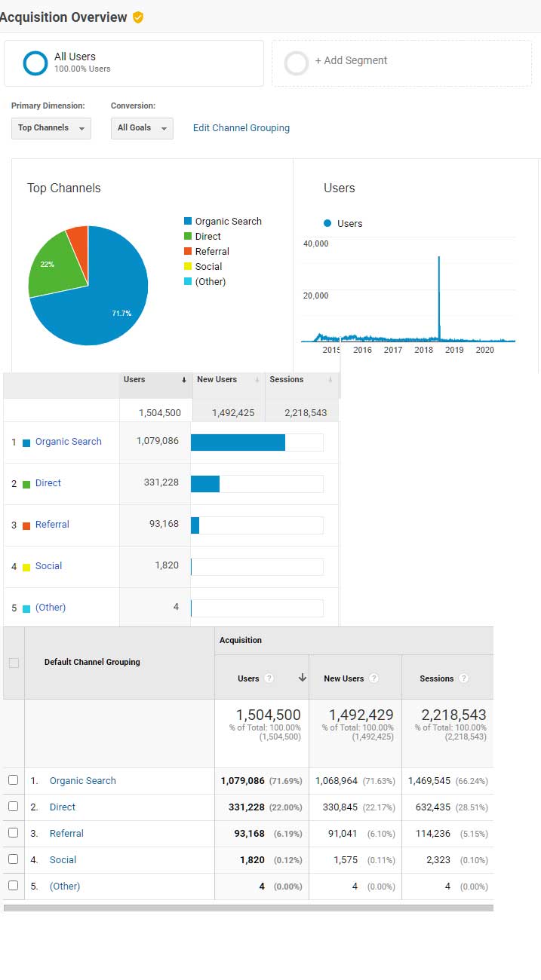Click the Organic Search legend color swatch
Viewport: 541px width, 980px height.
point(188,221)
